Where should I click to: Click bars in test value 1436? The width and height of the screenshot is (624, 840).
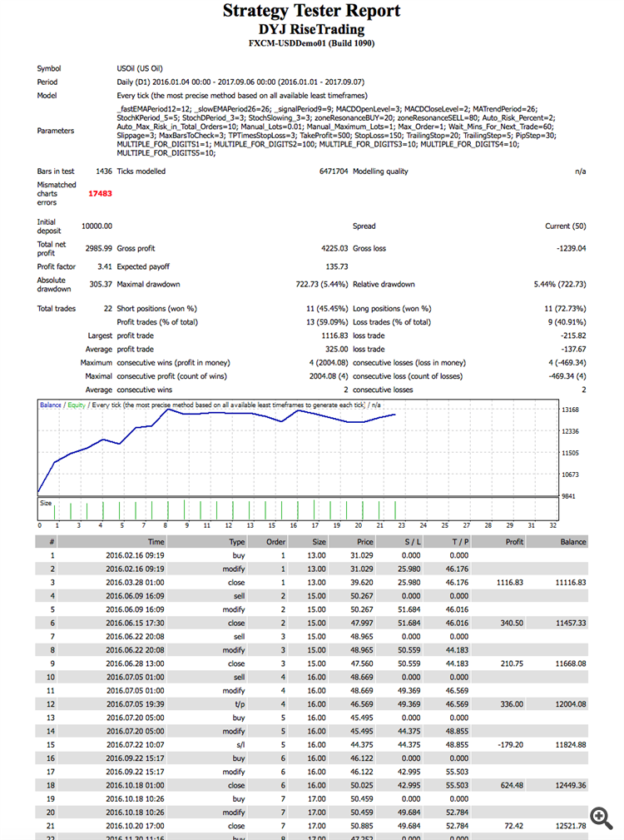coord(104,171)
